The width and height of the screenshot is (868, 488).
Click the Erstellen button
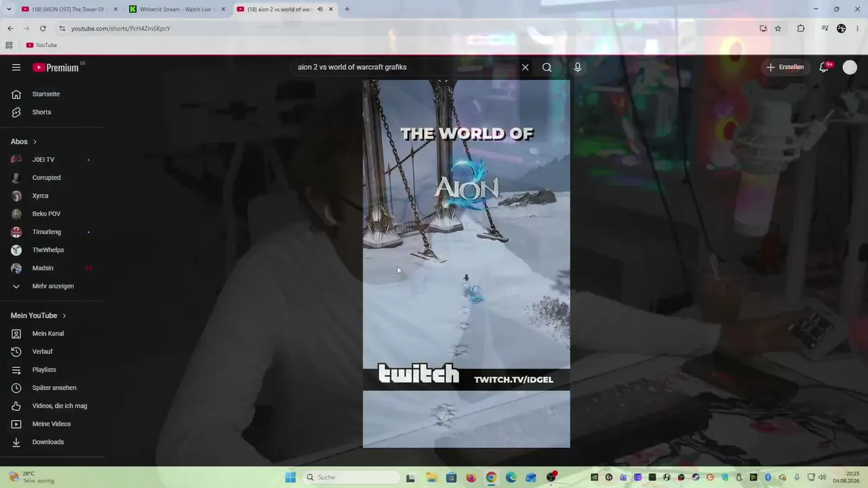tap(785, 67)
